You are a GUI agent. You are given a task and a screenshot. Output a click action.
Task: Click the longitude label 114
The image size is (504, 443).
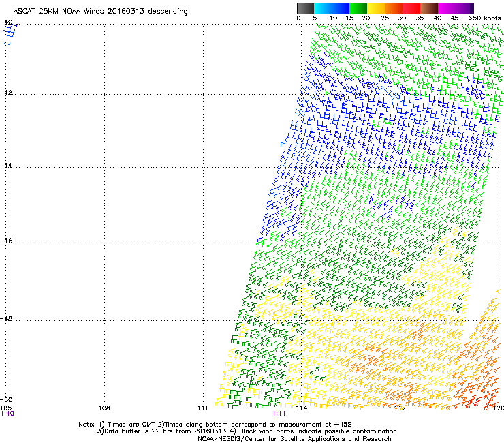click(302, 408)
